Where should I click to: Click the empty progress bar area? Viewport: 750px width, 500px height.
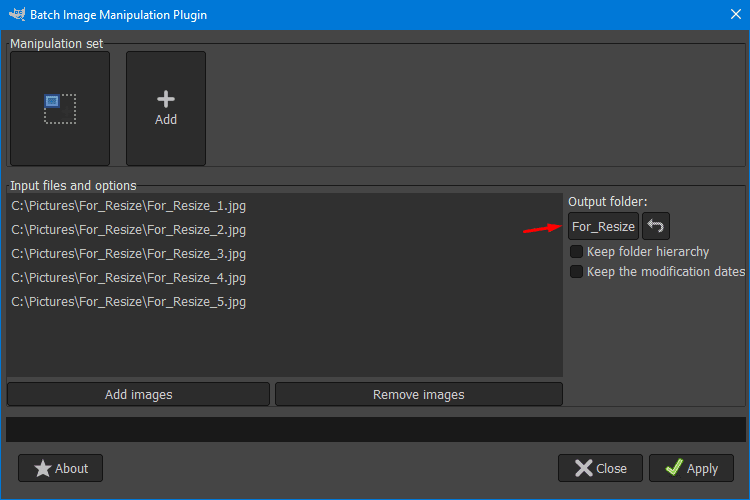click(375, 429)
